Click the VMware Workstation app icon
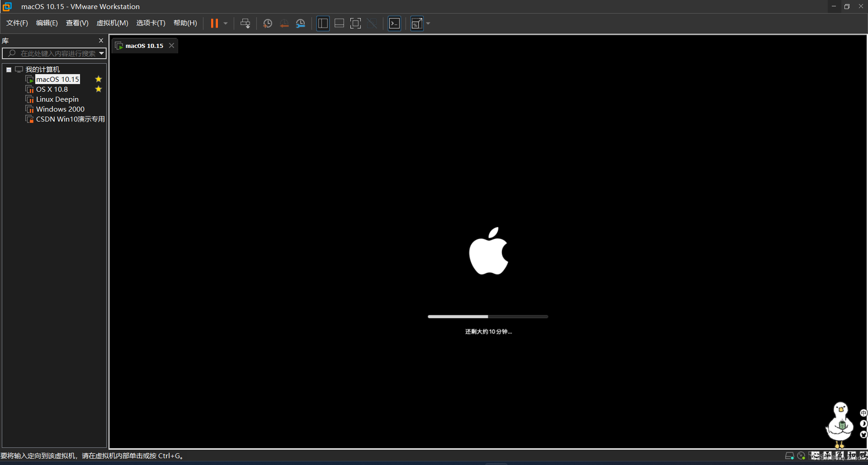868x465 pixels. tap(7, 6)
